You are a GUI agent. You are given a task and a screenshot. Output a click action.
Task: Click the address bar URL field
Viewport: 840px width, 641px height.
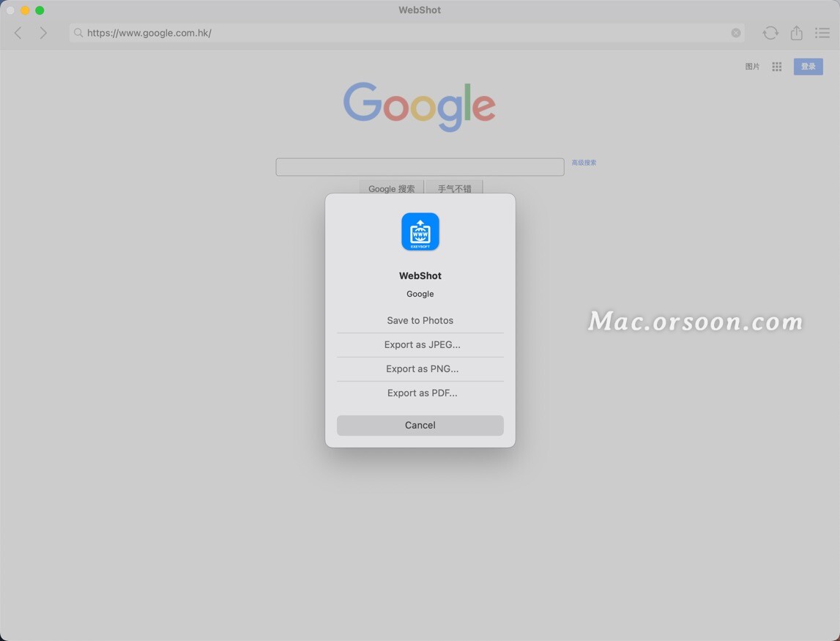(406, 33)
